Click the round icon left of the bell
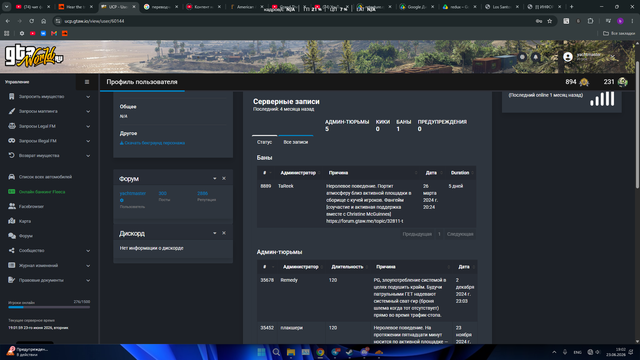Viewport: 640px width, 360px height. pyautogui.click(x=522, y=57)
